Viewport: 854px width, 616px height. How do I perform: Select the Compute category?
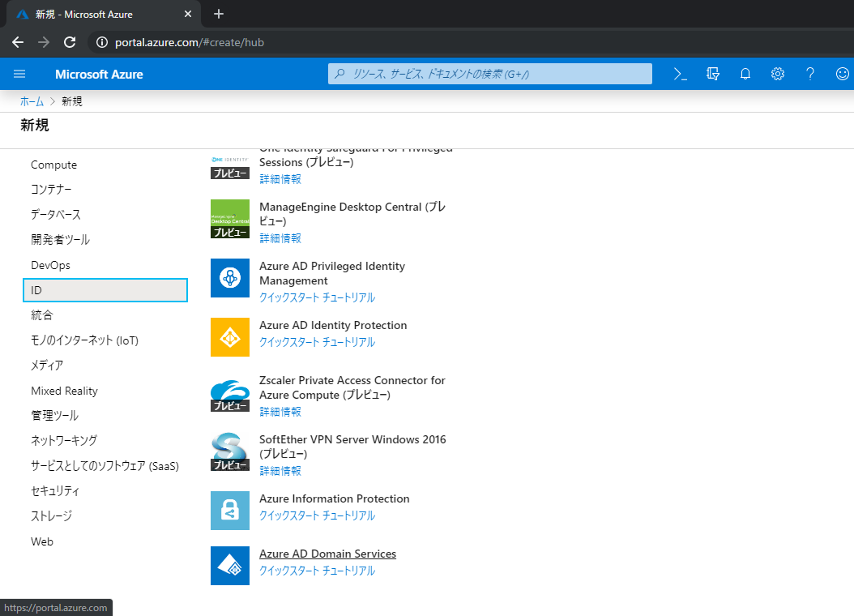click(x=54, y=165)
